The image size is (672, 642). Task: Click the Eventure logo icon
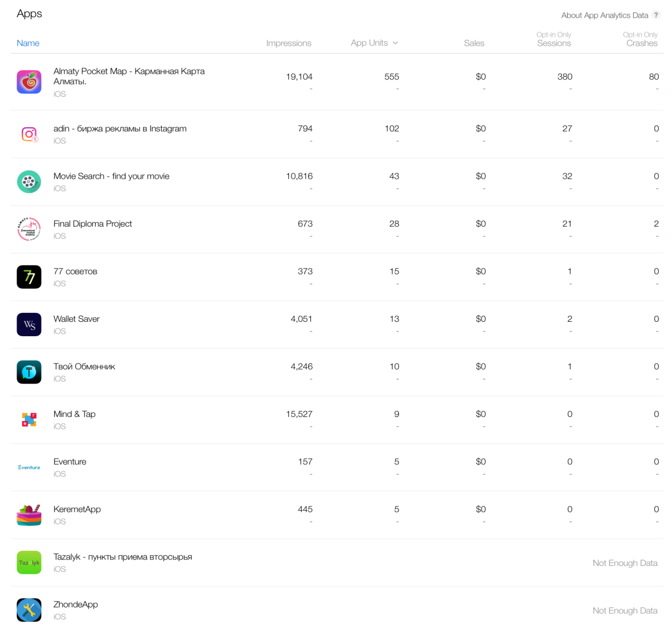click(29, 468)
